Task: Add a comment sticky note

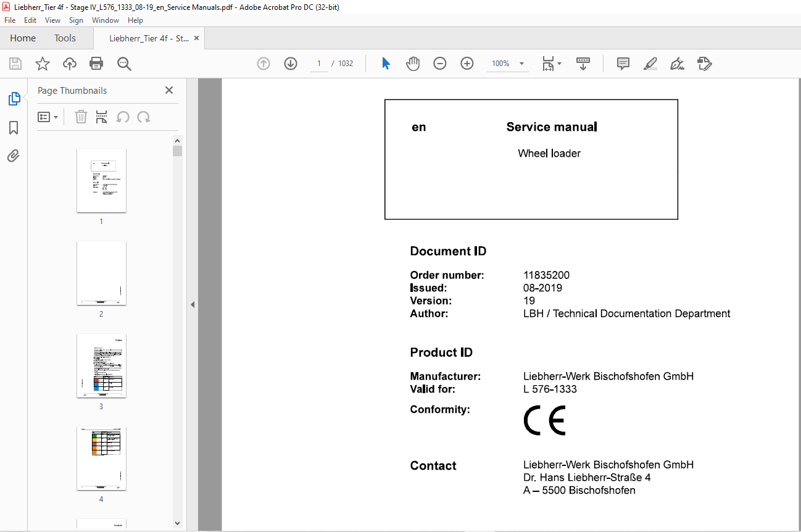Action: click(623, 64)
